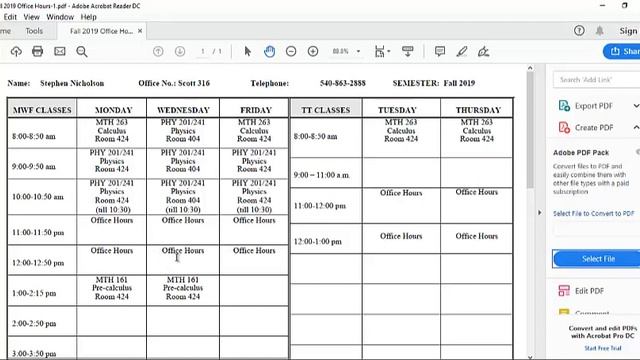Click the 9:00 – 11:00 a.m. row label
This screenshot has width=640, height=360.
click(322, 175)
